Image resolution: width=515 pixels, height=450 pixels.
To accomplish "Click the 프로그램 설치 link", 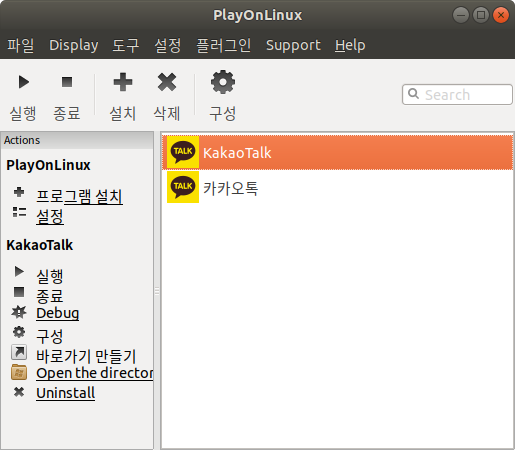I will click(79, 196).
